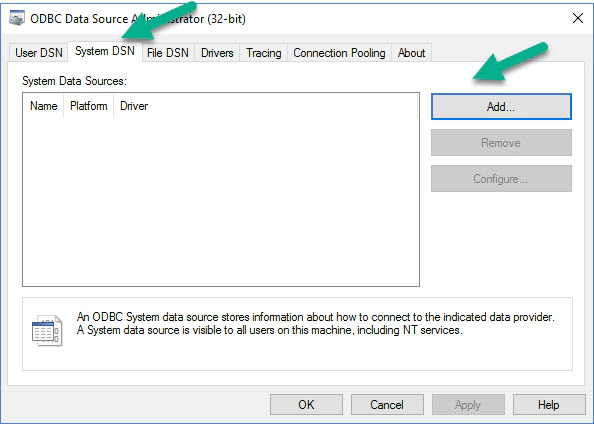Screen dimensions: 594x424
Task: Switch to the User DSN tab
Action: 39,53
